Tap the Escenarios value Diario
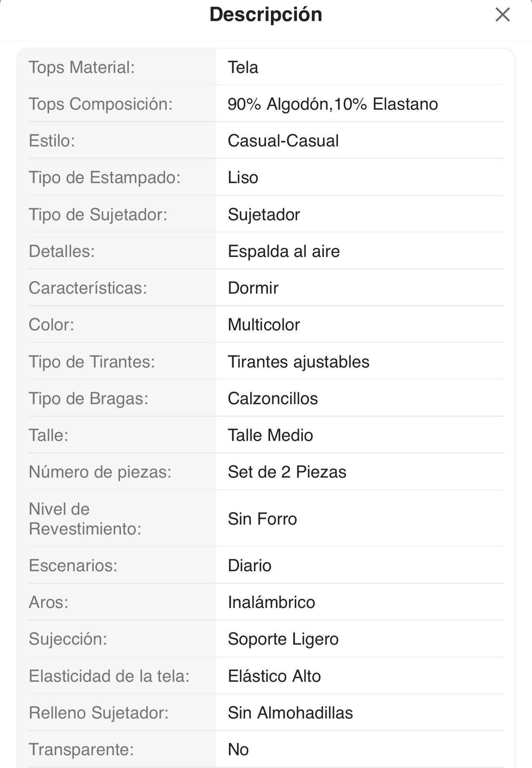The image size is (532, 768). [x=250, y=565]
